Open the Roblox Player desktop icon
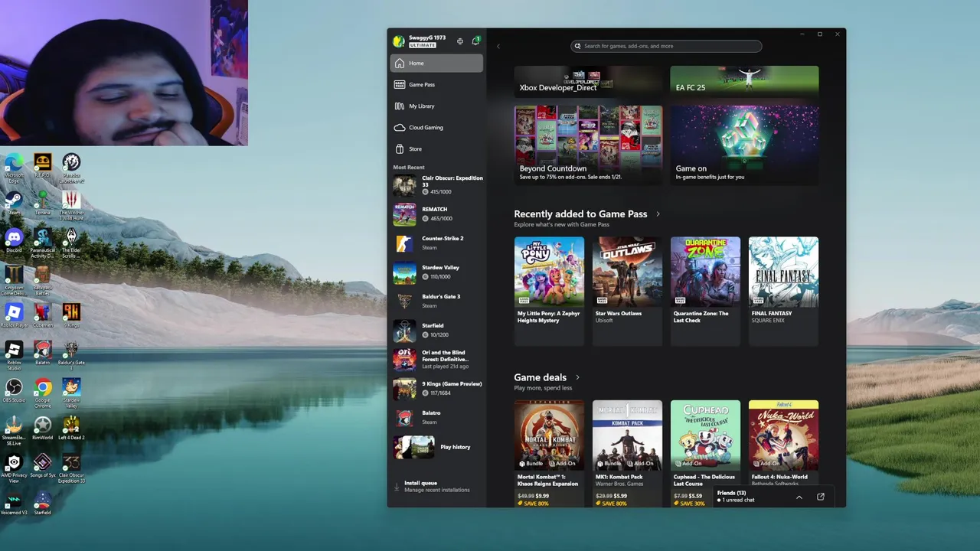This screenshot has height=551, width=980. coord(14,316)
